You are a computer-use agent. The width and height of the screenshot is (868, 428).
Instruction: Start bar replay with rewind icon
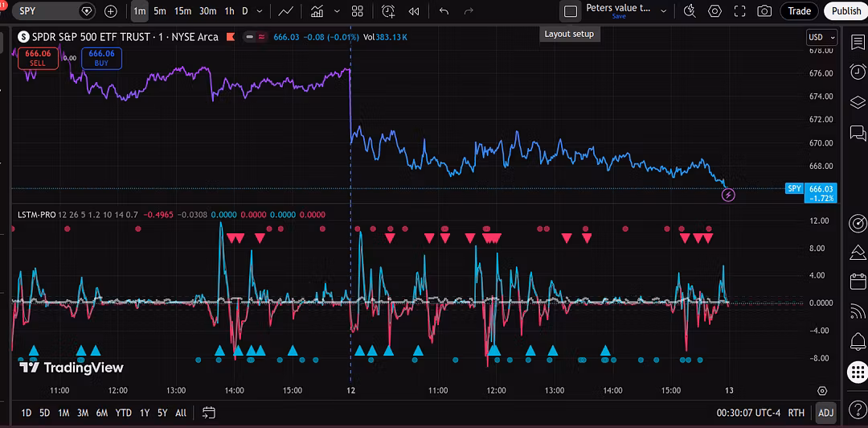point(414,11)
